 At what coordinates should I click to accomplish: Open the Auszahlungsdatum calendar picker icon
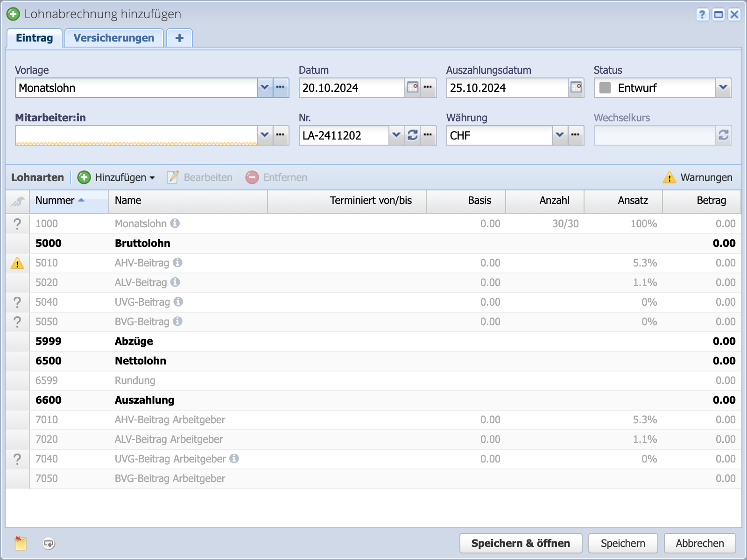click(576, 88)
